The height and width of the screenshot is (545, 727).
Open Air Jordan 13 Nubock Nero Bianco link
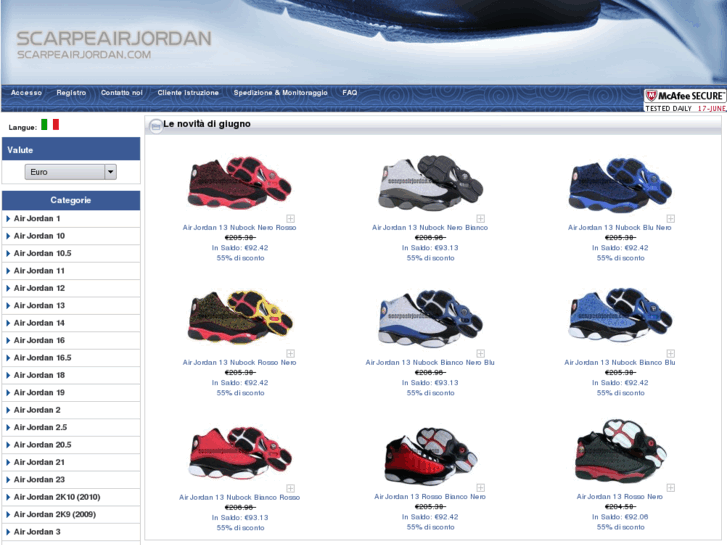tap(430, 227)
